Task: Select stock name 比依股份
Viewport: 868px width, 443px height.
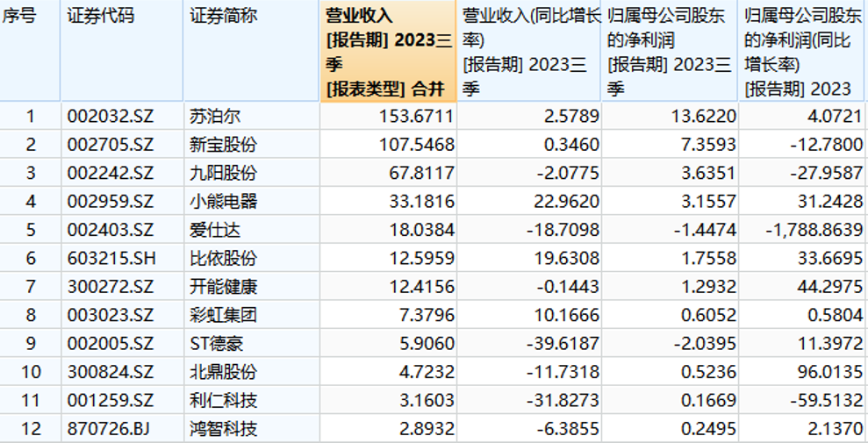Action: coord(224,258)
